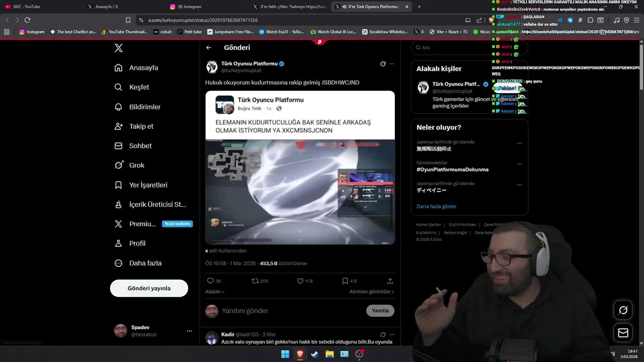Click Daha fazla göster link
This screenshot has width=644, height=362.
(x=436, y=207)
